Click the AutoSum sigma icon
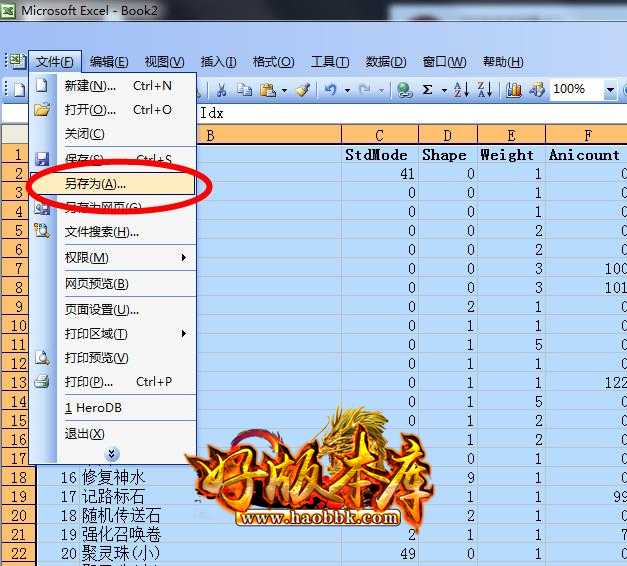 pyautogui.click(x=427, y=90)
